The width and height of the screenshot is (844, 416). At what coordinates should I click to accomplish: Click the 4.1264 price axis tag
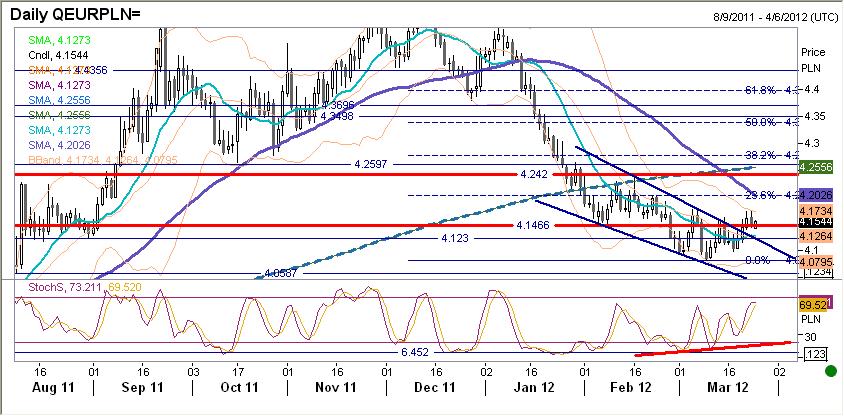click(x=817, y=236)
